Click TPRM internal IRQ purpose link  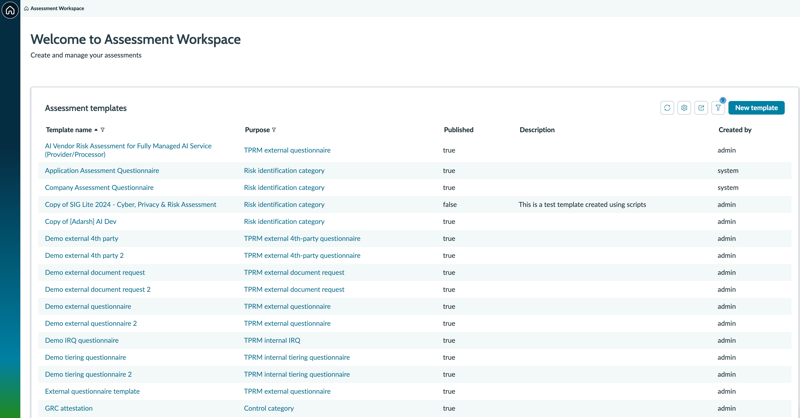pos(272,340)
